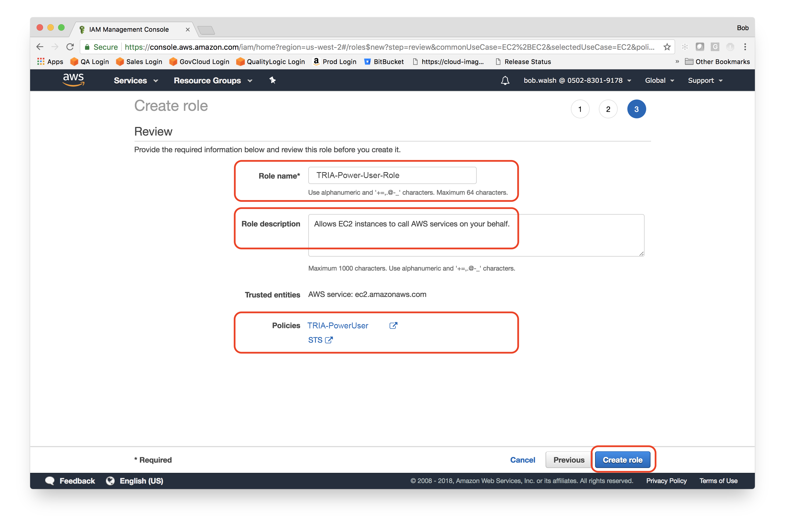This screenshot has width=785, height=532.
Task: Click the pin shortcuts icon in AWS navbar
Action: tap(272, 80)
